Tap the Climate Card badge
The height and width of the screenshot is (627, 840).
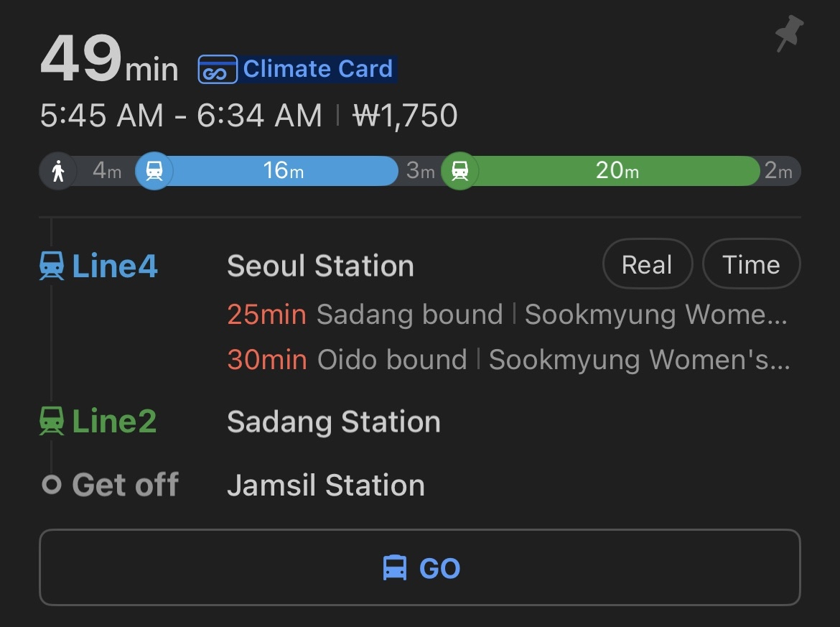297,70
